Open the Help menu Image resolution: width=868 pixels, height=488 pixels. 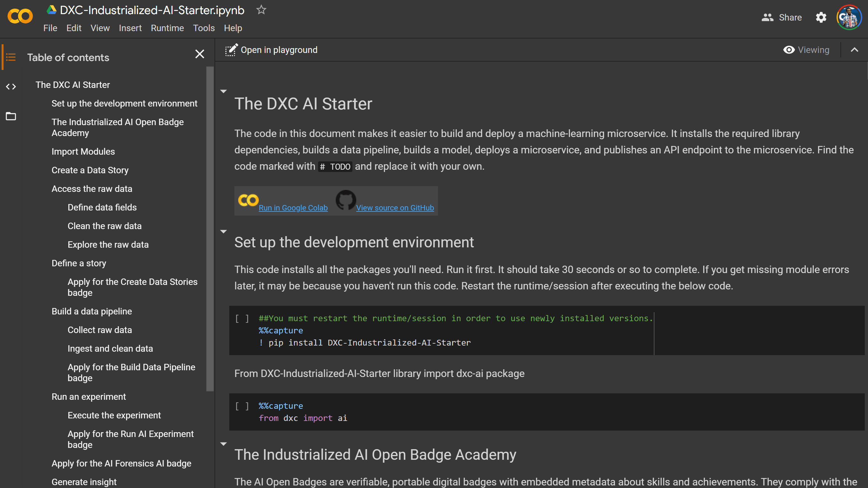pos(233,28)
